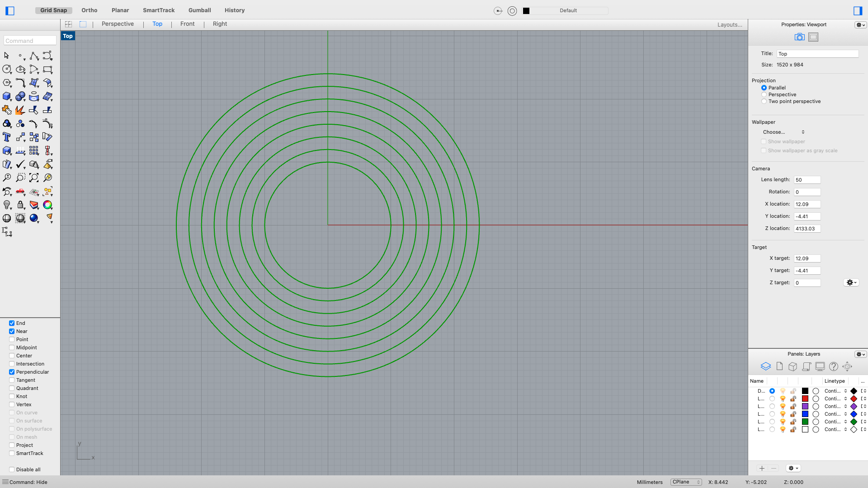This screenshot has height=488, width=868.
Task: Activate the Grid Snap toggle
Action: (x=54, y=10)
